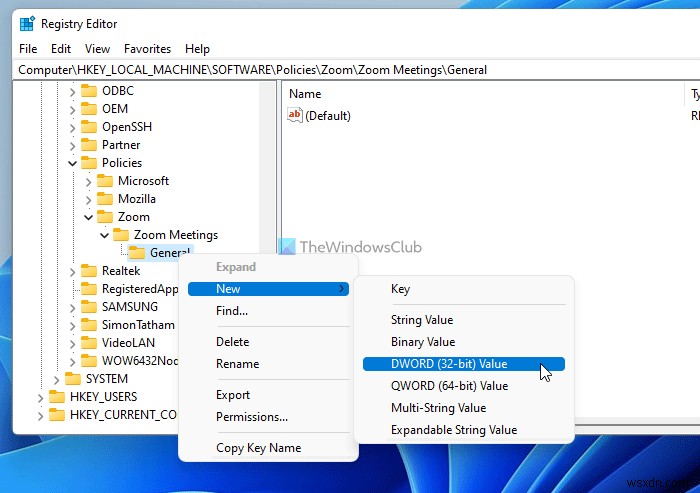Open the Favorites menu
700x493 pixels.
pos(147,49)
